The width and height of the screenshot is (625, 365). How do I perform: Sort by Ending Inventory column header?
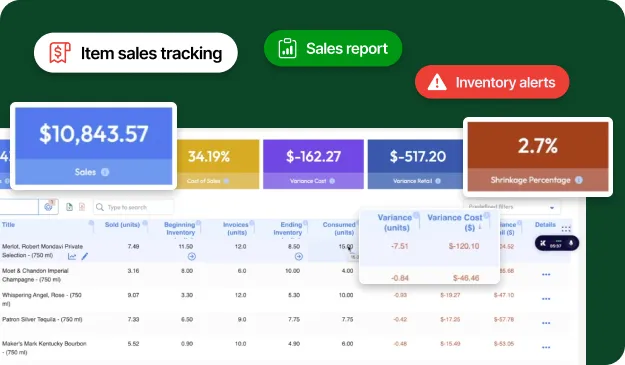(x=288, y=228)
